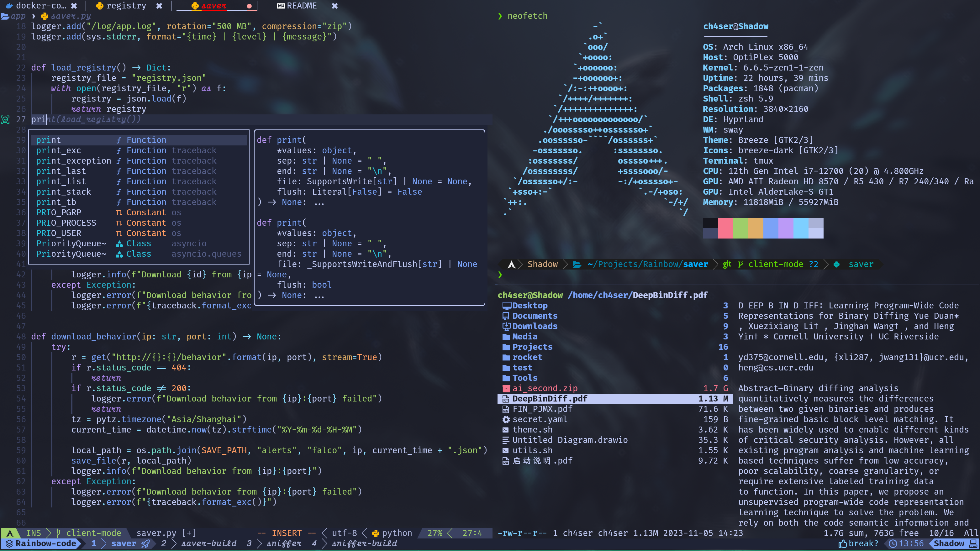This screenshot has width=980, height=551.
Task: Switch to tmux window 3 sniffer
Action: 284,543
